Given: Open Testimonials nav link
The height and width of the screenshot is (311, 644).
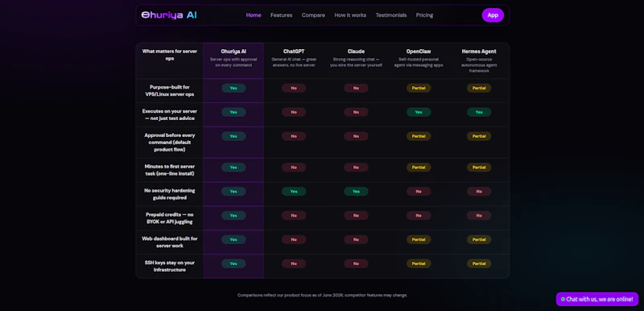Looking at the screenshot, I should (391, 15).
